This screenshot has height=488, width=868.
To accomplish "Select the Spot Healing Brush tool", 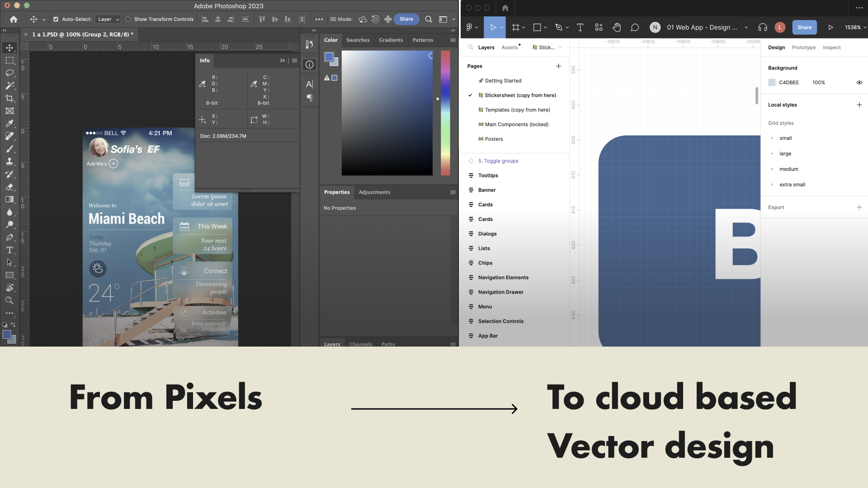I will (9, 136).
